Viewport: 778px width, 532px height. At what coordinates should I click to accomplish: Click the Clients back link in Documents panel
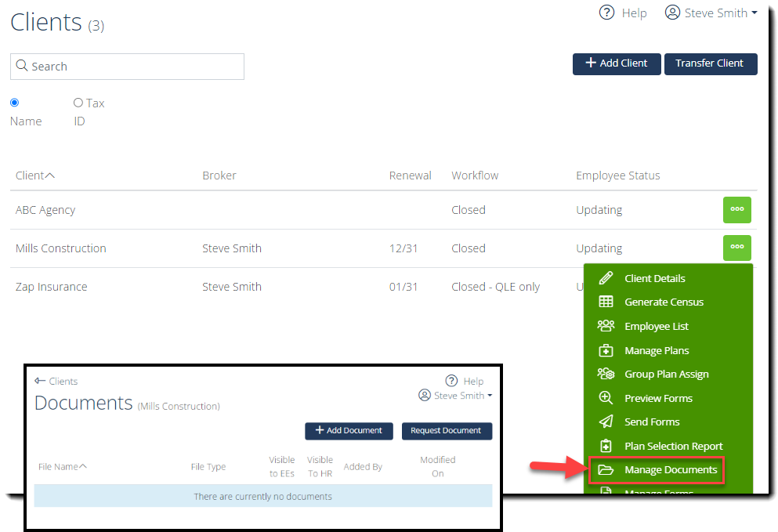63,381
